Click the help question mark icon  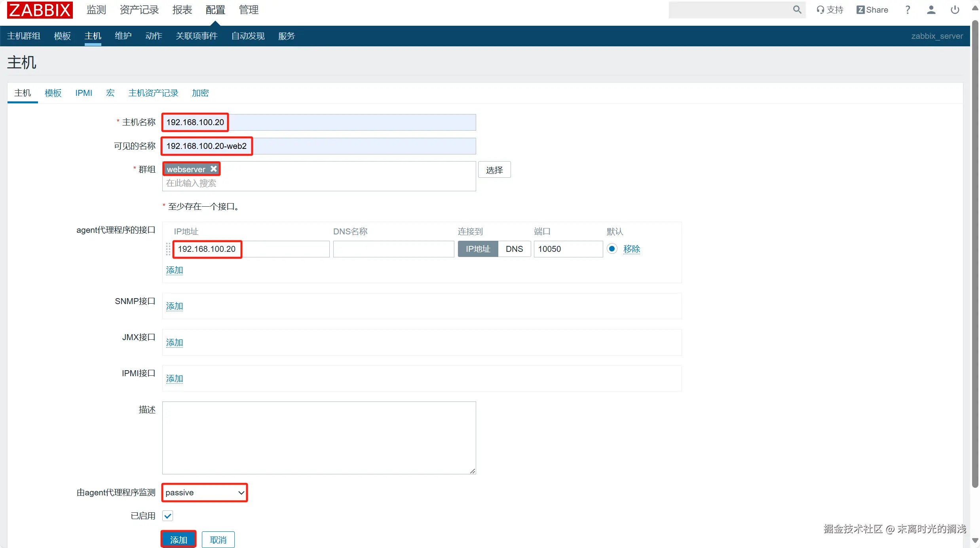(x=908, y=10)
